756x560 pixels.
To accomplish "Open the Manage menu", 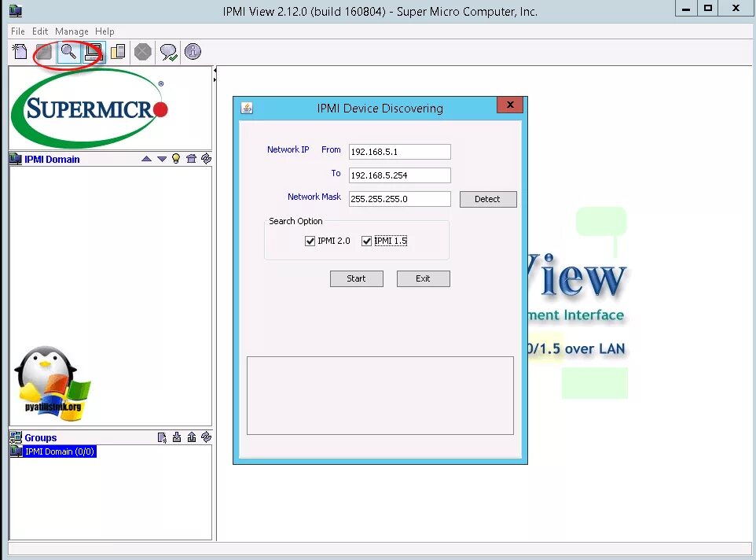I will click(72, 31).
